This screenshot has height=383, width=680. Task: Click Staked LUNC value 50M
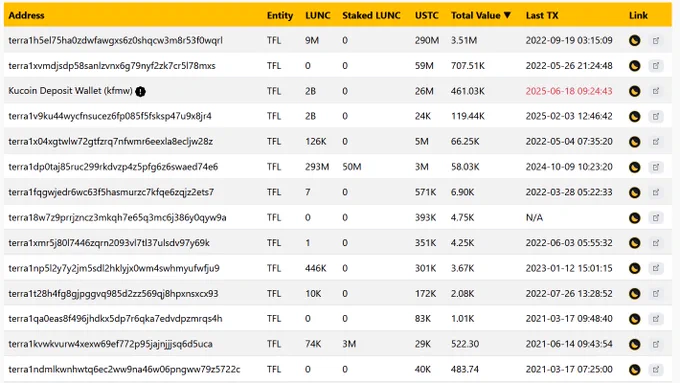(x=351, y=167)
